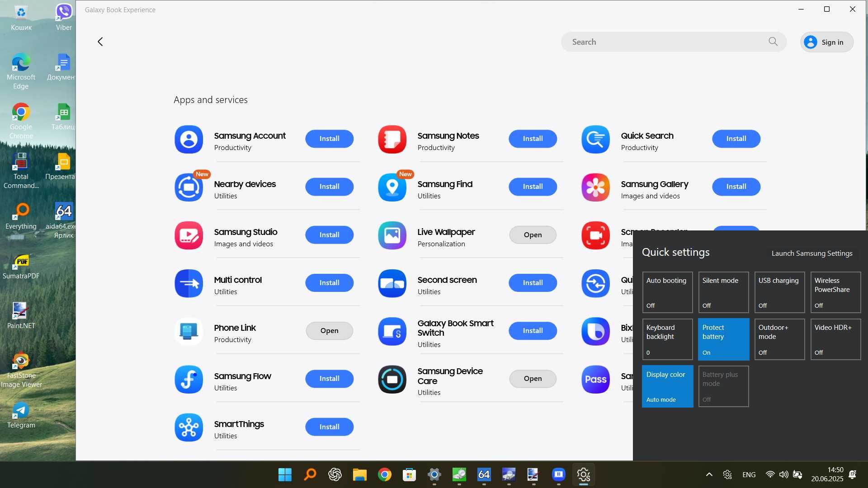Turn on Auto booting tile

667,292
